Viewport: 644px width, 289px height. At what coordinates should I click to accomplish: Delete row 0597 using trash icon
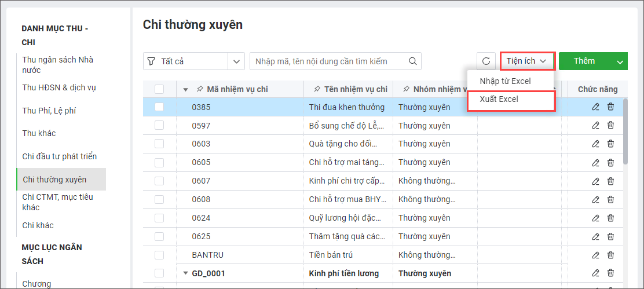[611, 125]
